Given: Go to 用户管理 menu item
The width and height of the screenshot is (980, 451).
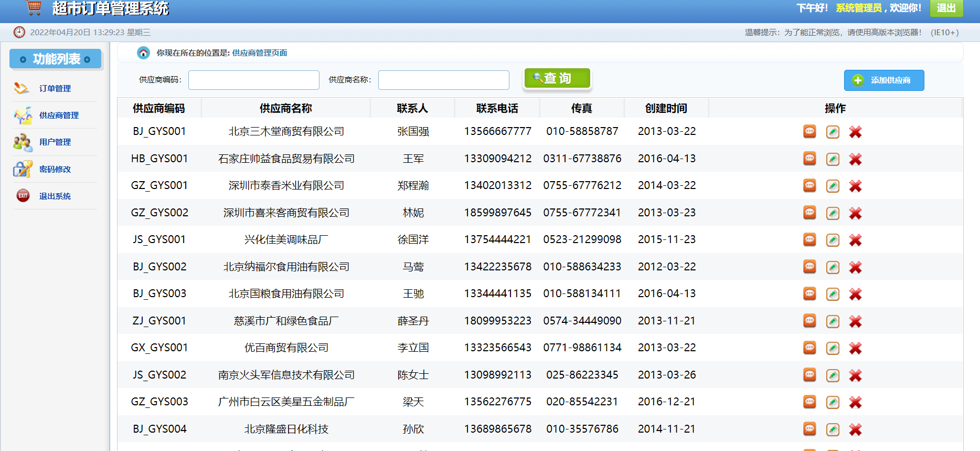Looking at the screenshot, I should 55,142.
